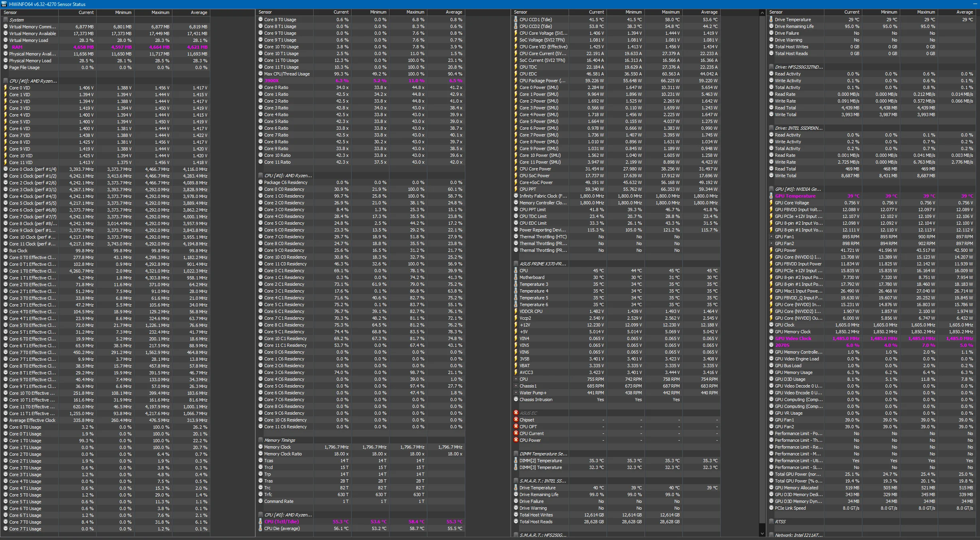This screenshot has height=540, width=980.
Task: Select the GPU Video Clock row
Action: [871, 338]
